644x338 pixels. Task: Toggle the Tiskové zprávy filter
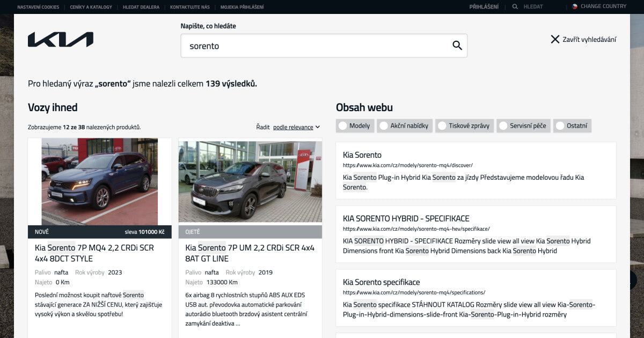(464, 126)
